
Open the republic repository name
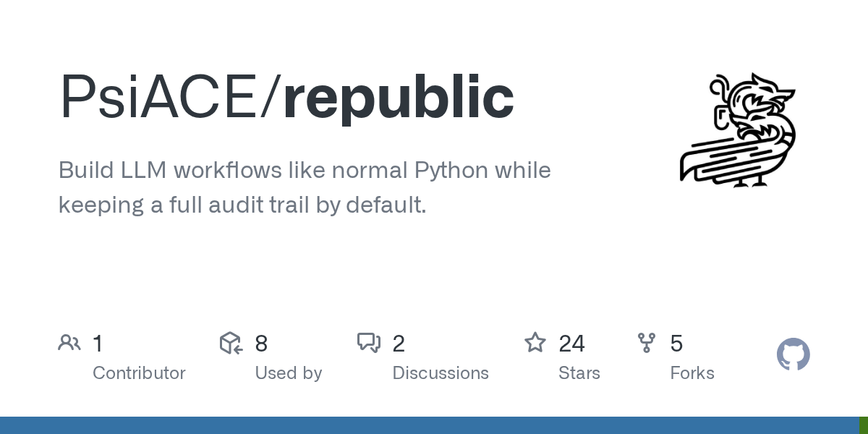point(399,98)
